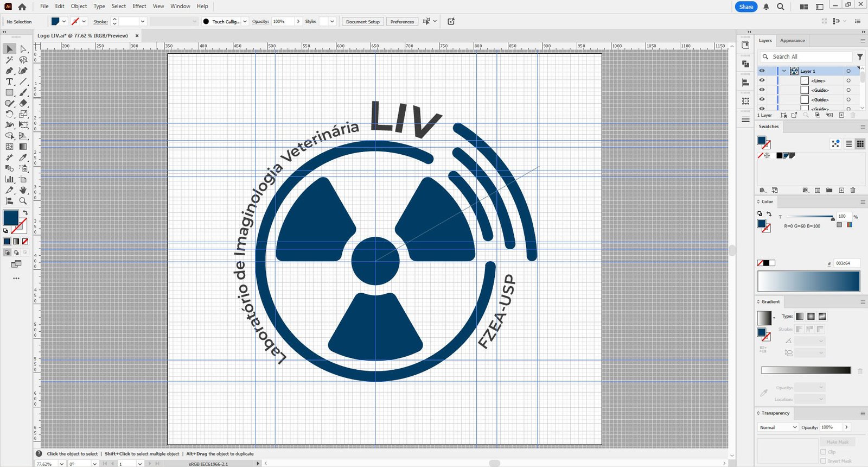Viewport: 868px width, 467px height.
Task: Open the Window menu
Action: coord(180,7)
